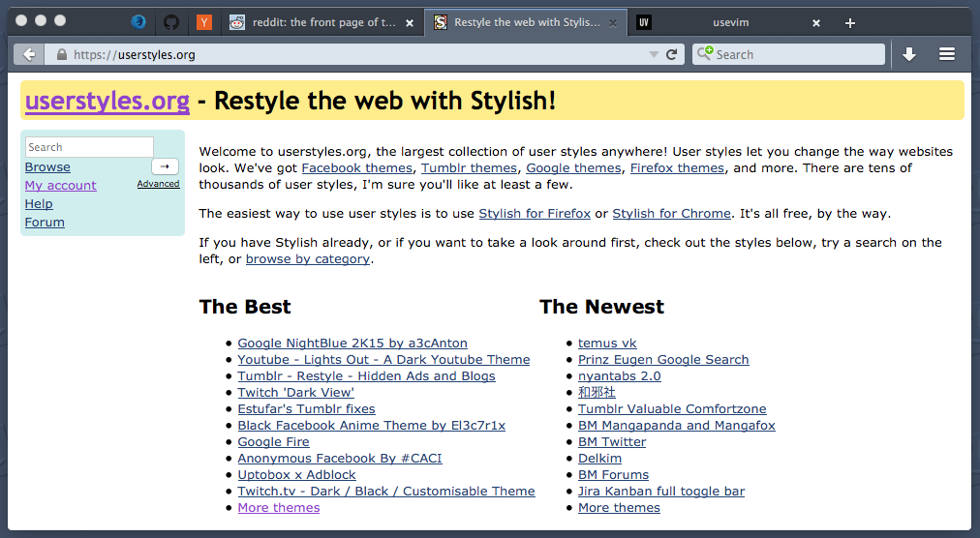The width and height of the screenshot is (980, 538).
Task: Open the BM Forums link
Action: (613, 475)
